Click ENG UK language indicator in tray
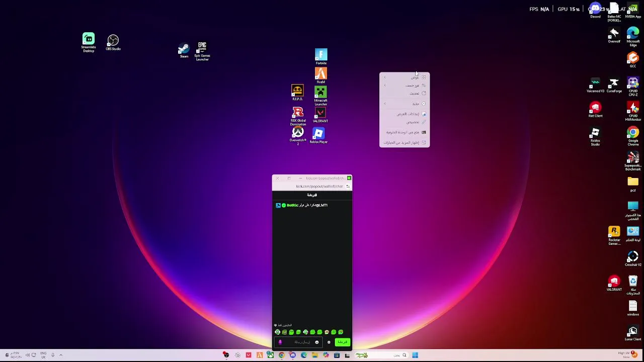This screenshot has width=644, height=362. pos(43,355)
